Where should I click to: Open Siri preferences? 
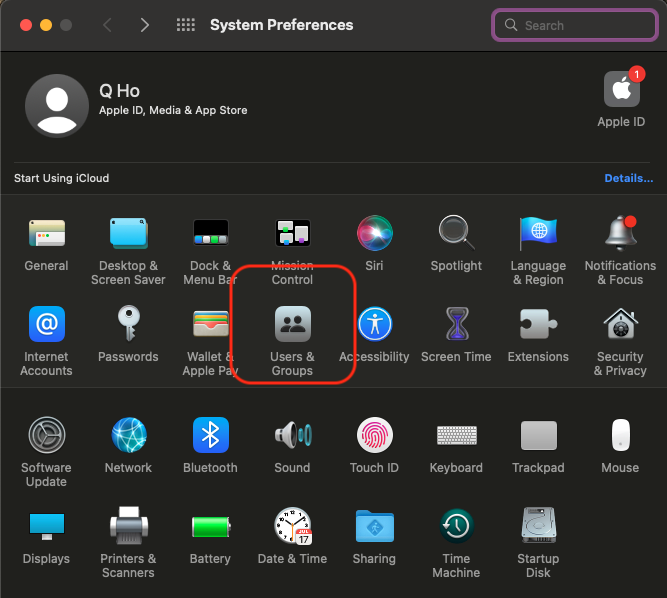(x=374, y=233)
